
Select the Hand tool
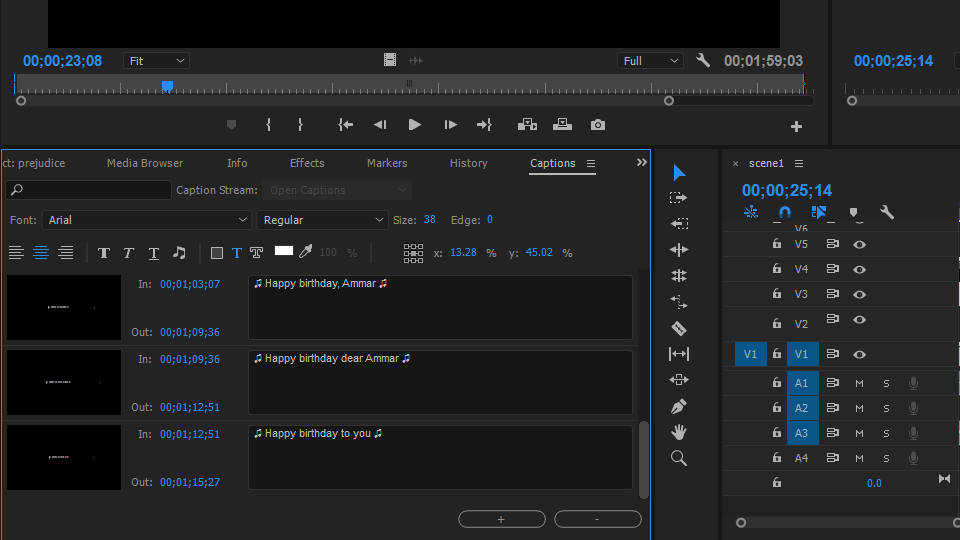(x=679, y=432)
